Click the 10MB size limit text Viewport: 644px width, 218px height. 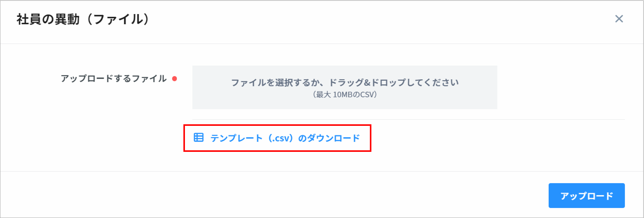coord(342,94)
